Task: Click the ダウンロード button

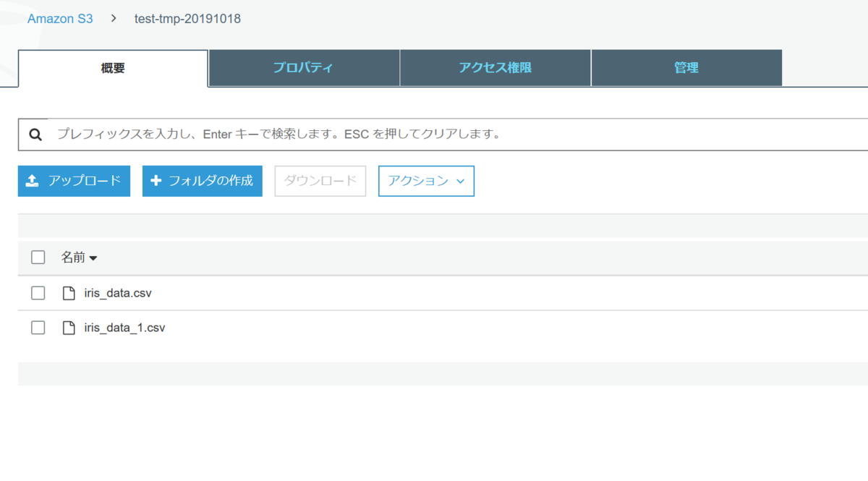Action: tap(320, 181)
